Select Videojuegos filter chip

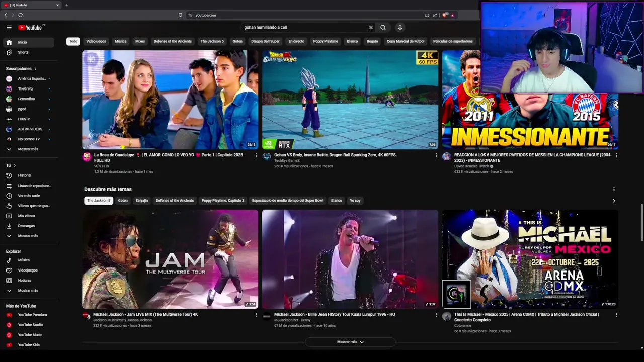point(96,41)
